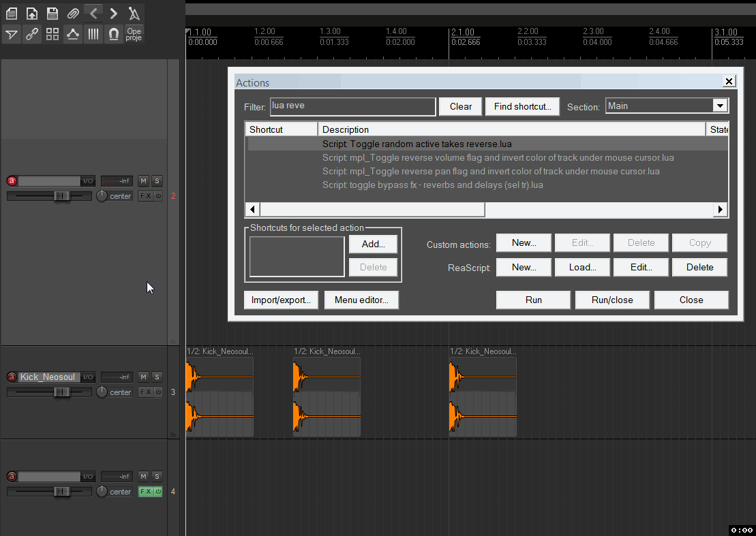Solo the Kick_Neosoul track
The height and width of the screenshot is (536, 756).
(157, 377)
